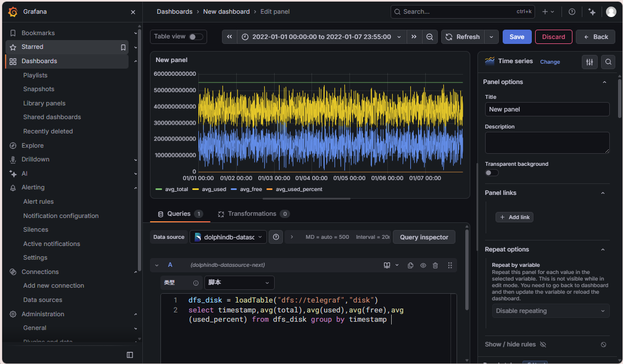Open Drilldown in the sidebar
This screenshot has width=623, height=364.
tap(35, 160)
